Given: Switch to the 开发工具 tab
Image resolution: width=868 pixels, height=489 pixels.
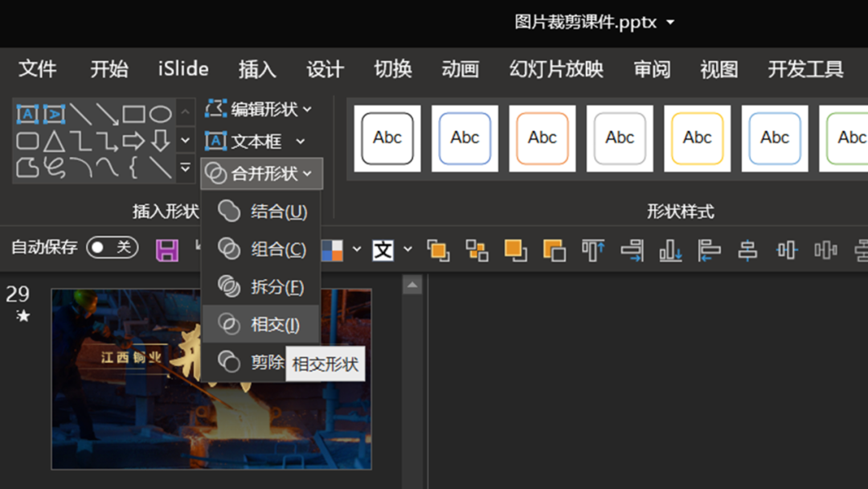Looking at the screenshot, I should click(805, 69).
